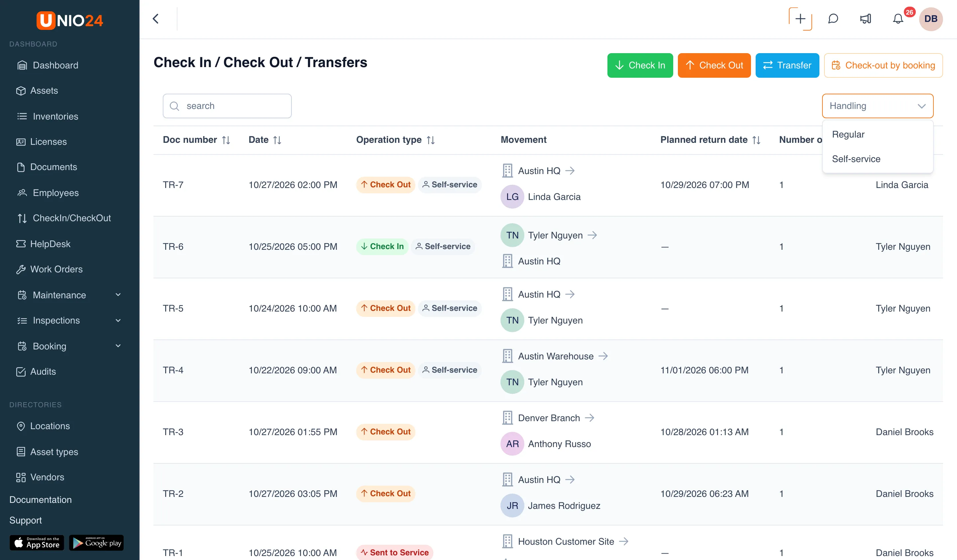Click Sent to Service badge for TR-1
Viewport: 957px width, 560px height.
[394, 552]
